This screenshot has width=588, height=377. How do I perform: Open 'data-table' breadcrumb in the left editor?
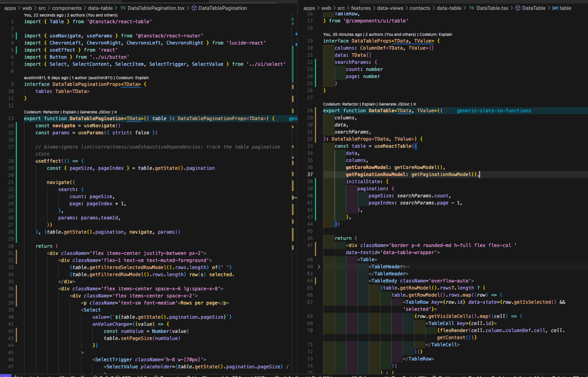pos(100,8)
